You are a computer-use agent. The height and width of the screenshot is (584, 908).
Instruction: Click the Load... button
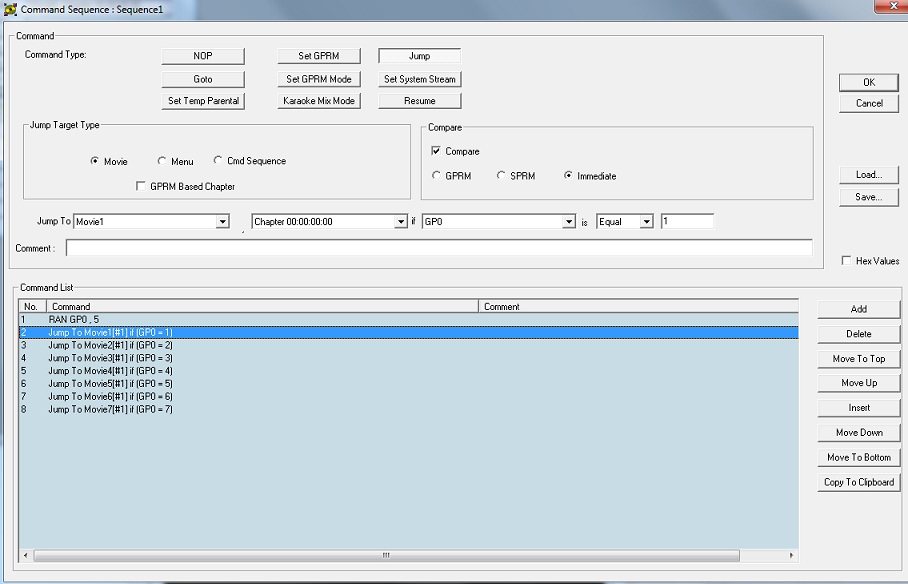tap(869, 175)
